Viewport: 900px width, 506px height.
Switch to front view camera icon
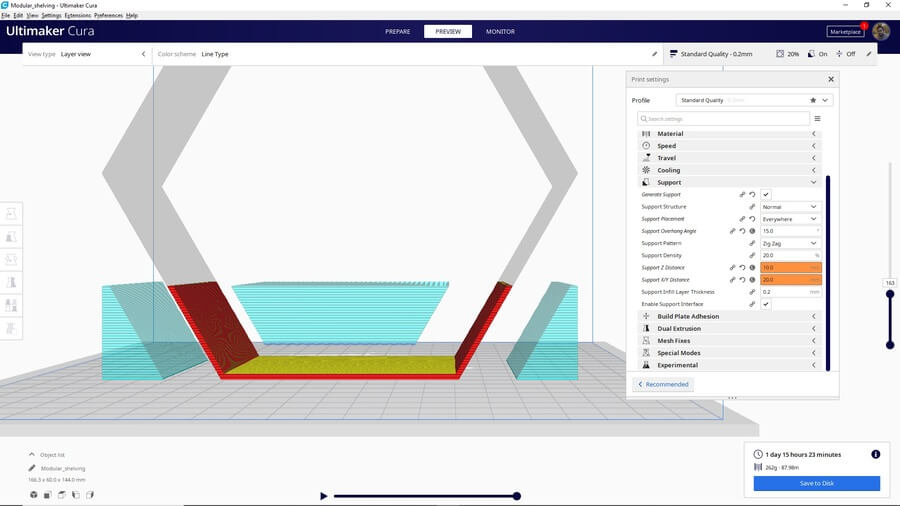[48, 495]
